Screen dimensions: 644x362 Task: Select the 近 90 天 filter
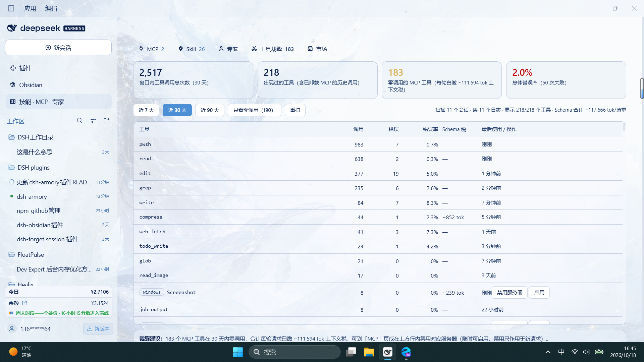click(210, 110)
